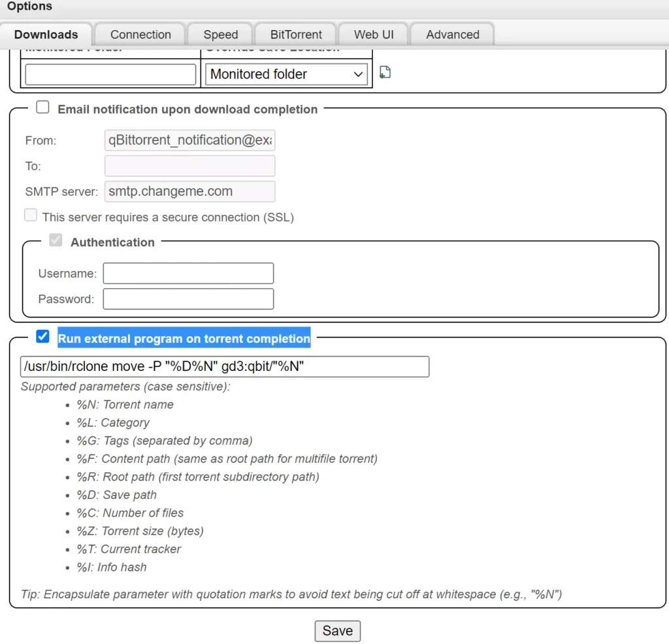The height and width of the screenshot is (644, 669).
Task: Click the Downloads tab
Action: click(x=46, y=35)
